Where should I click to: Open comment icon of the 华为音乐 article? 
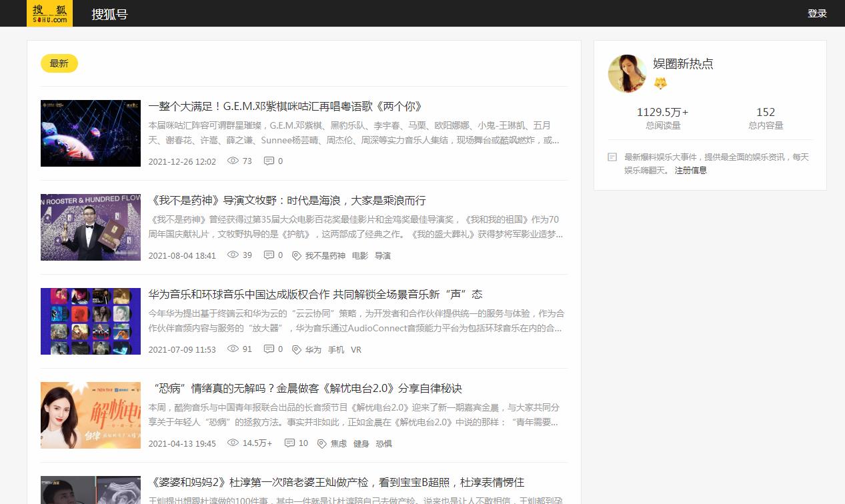(x=269, y=349)
